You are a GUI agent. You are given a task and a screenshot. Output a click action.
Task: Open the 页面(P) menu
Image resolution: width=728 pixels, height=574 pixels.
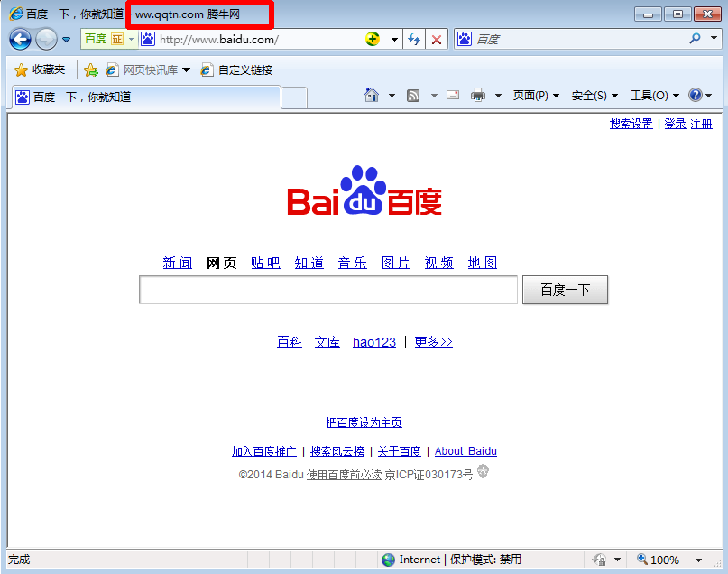pyautogui.click(x=536, y=96)
